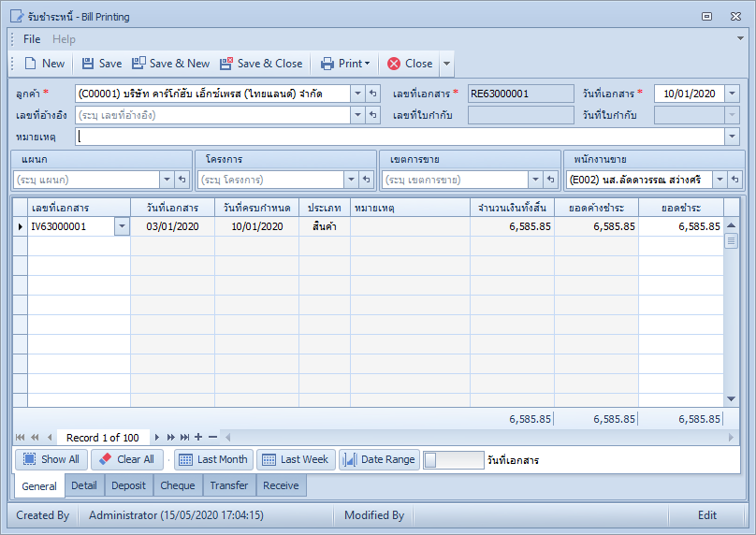The width and height of the screenshot is (756, 535).
Task: Open dropdown in IV63000001 cell
Action: 122,226
